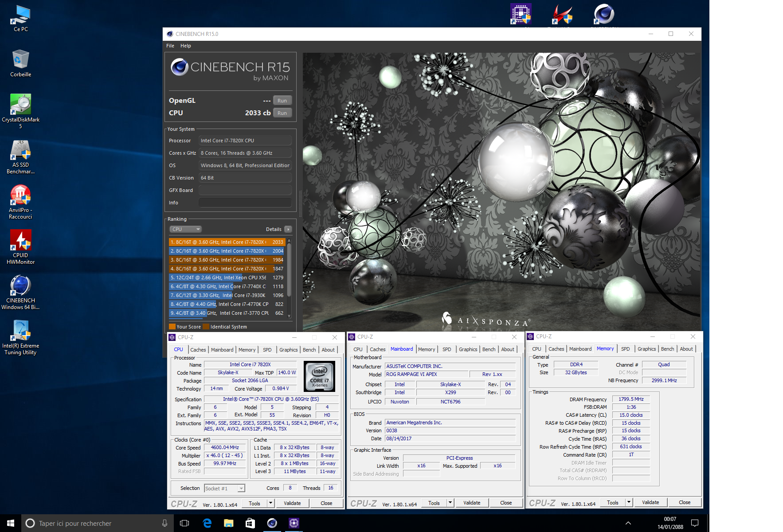Run the OpenGL benchmark
The width and height of the screenshot is (783, 532).
click(282, 101)
